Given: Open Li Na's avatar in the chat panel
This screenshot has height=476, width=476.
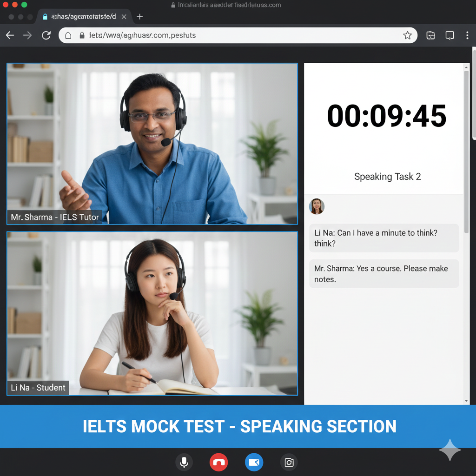Looking at the screenshot, I should click(317, 206).
